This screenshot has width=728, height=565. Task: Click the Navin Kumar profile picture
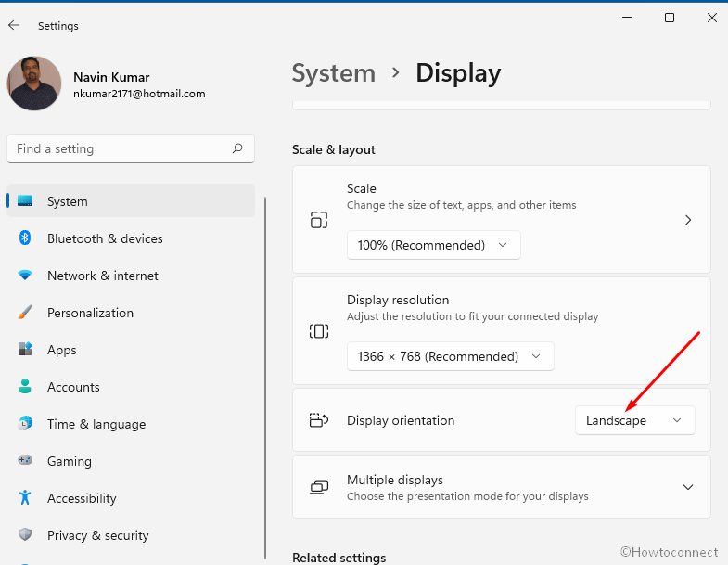click(x=34, y=83)
